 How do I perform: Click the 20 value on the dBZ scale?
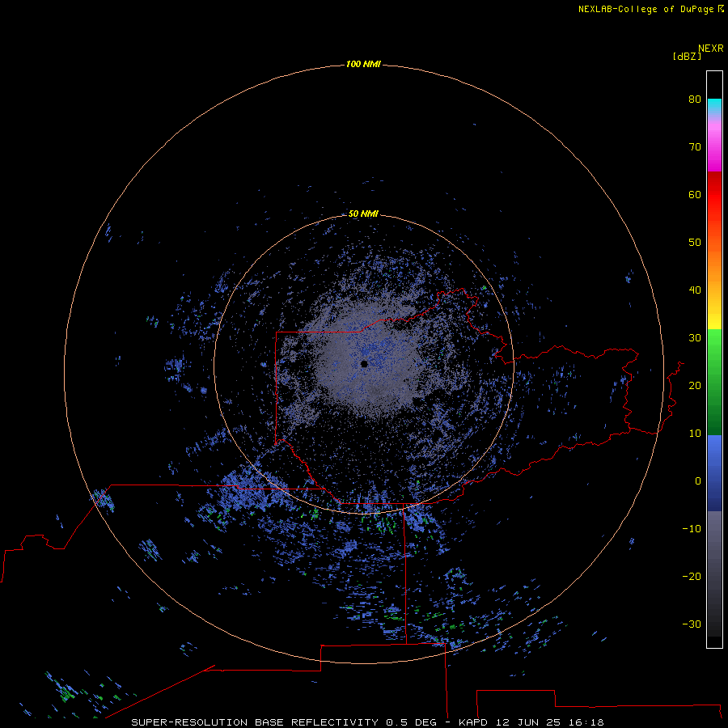(x=695, y=385)
